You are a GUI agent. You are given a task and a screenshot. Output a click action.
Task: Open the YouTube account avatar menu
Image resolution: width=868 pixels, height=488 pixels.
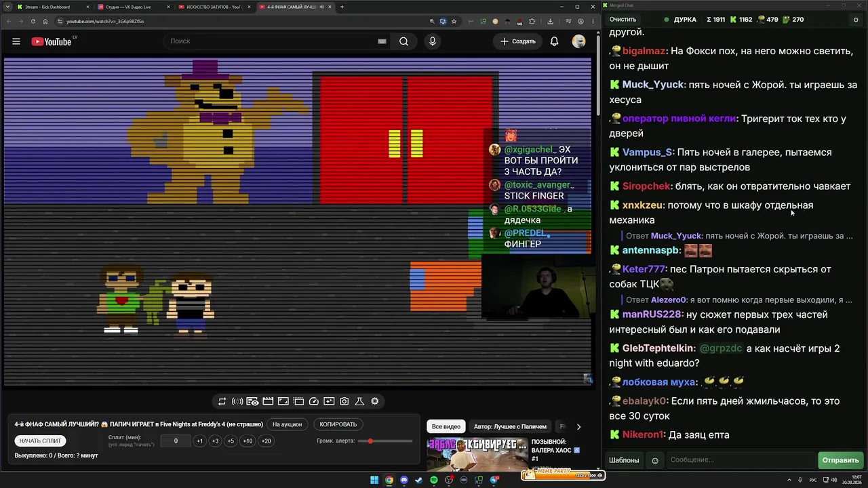pyautogui.click(x=578, y=41)
